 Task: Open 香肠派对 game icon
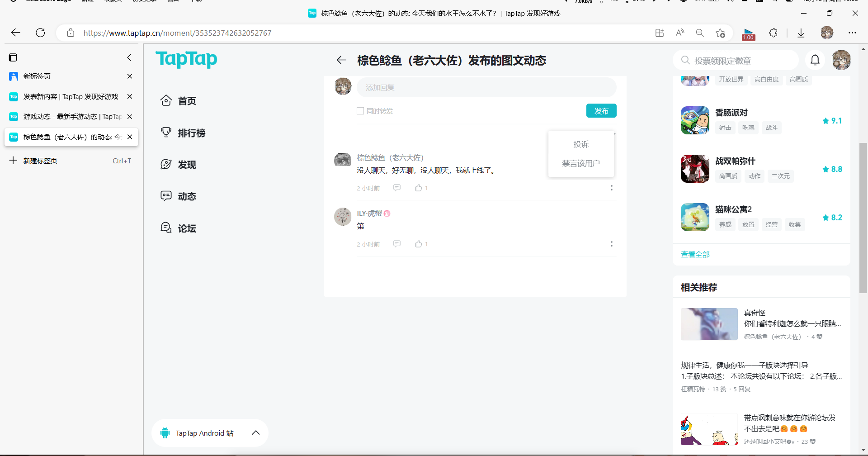[695, 120]
